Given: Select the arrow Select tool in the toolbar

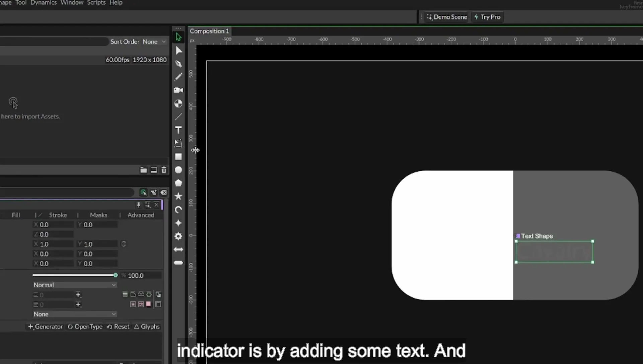Looking at the screenshot, I should pos(178,37).
